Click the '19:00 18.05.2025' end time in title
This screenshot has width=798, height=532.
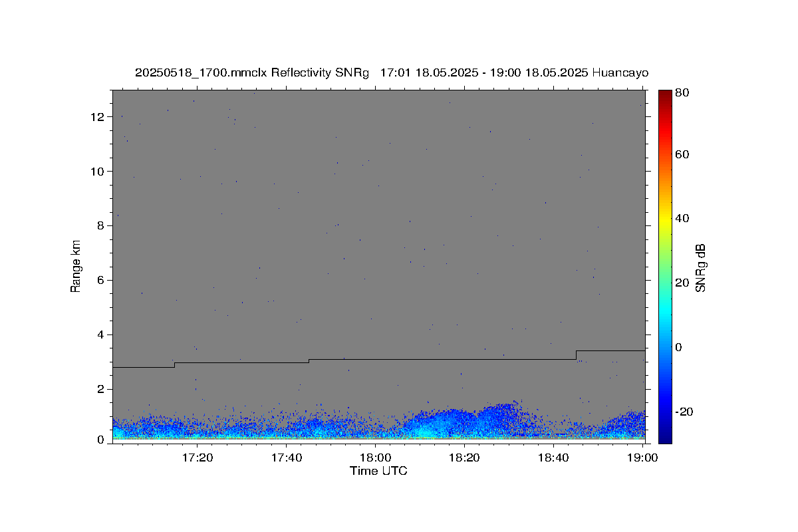[x=539, y=73]
